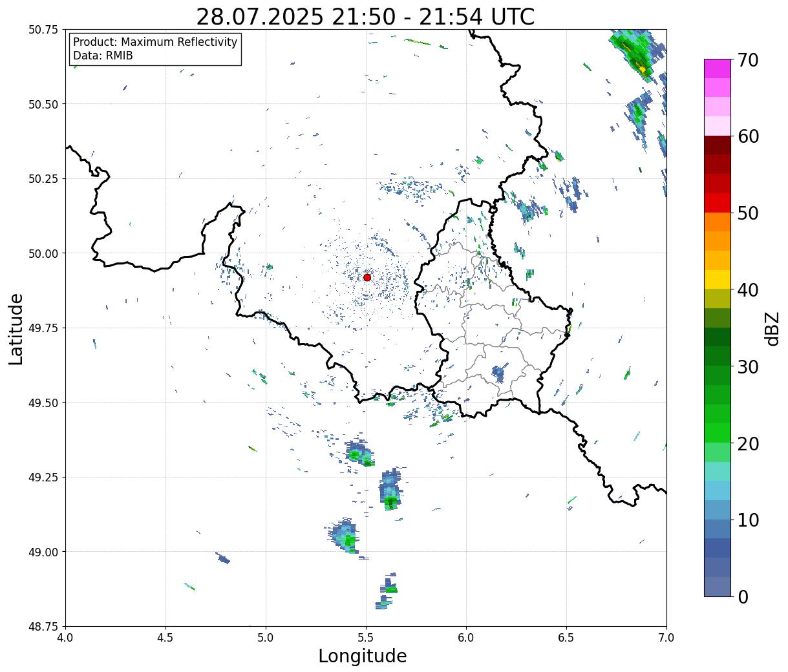Screen dimensions: 788x672
Task: Click the colorbar tick label 60
Action: pos(749,136)
